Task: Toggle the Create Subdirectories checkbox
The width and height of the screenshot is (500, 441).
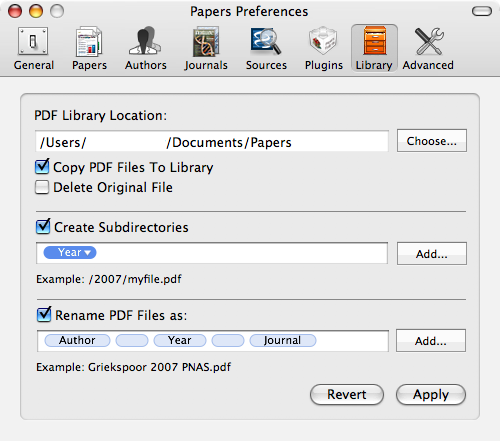Action: 43,227
